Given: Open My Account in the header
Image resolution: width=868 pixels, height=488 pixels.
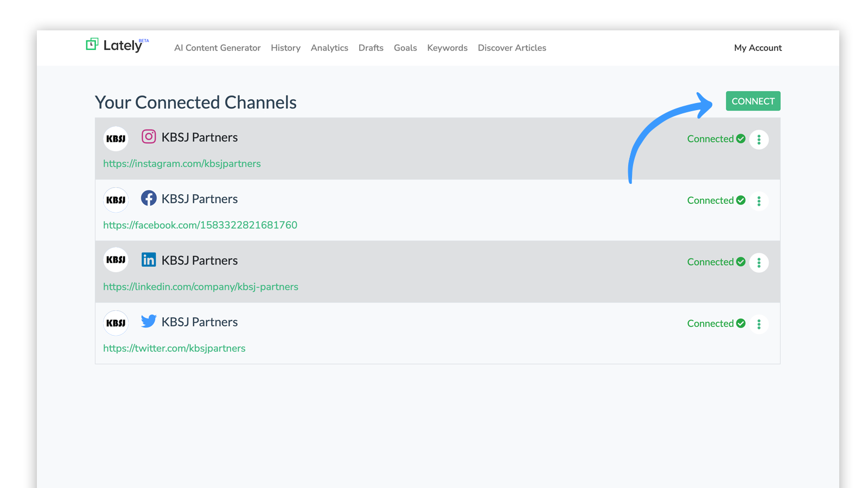Looking at the screenshot, I should click(757, 48).
